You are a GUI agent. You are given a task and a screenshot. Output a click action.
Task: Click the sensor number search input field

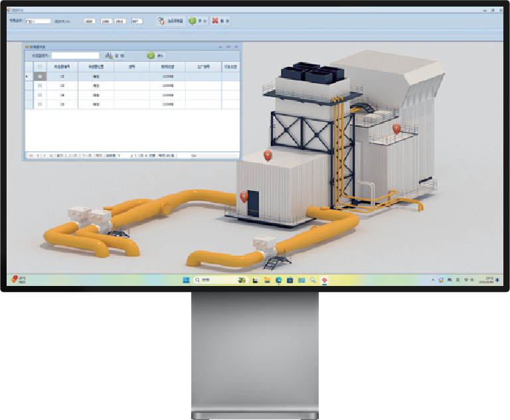pos(75,56)
